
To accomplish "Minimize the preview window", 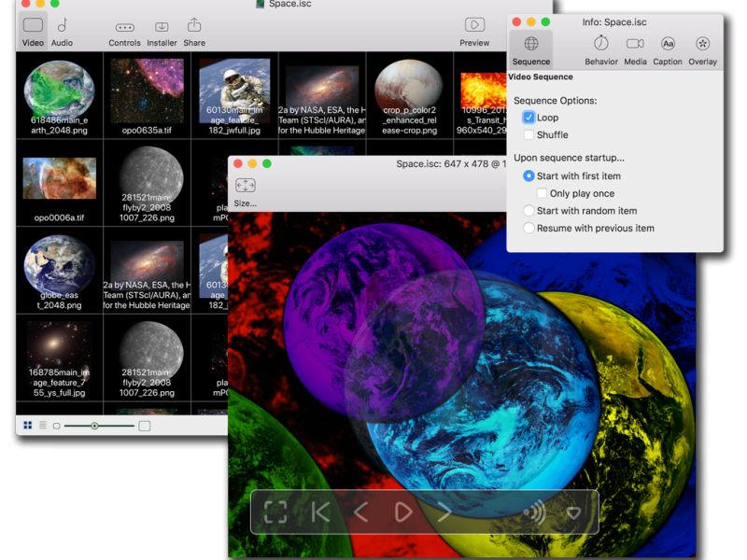I will pyautogui.click(x=252, y=164).
